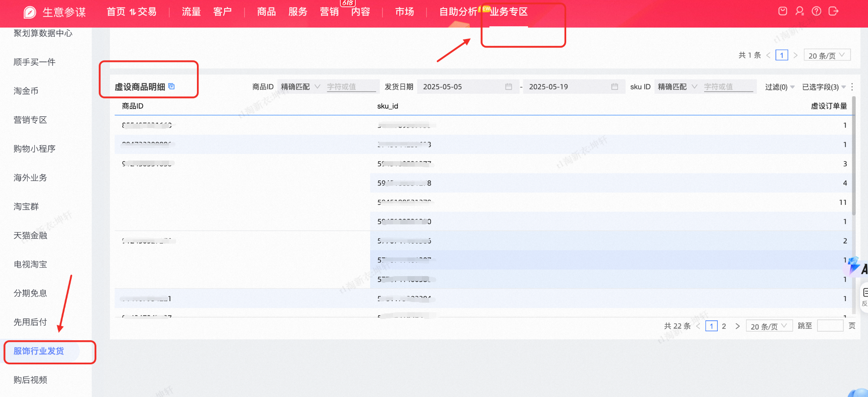
Task: Open bottom 20 条/页 page size dropdown
Action: (x=769, y=326)
